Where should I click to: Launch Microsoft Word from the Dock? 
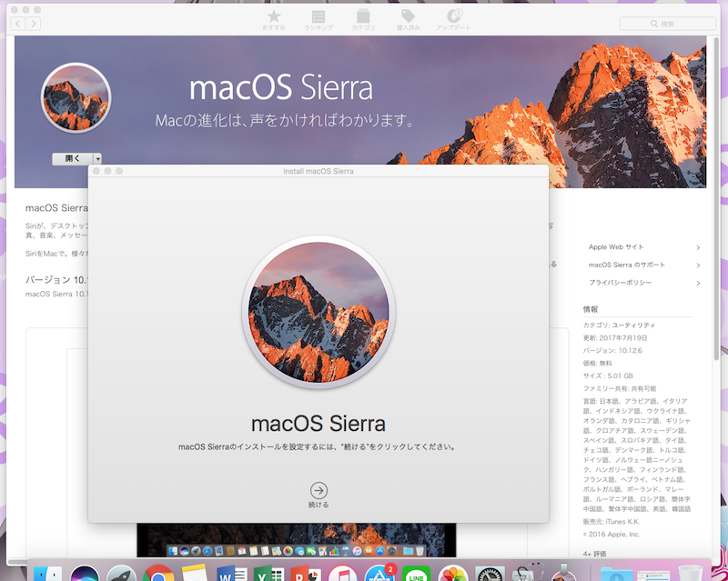click(231, 574)
